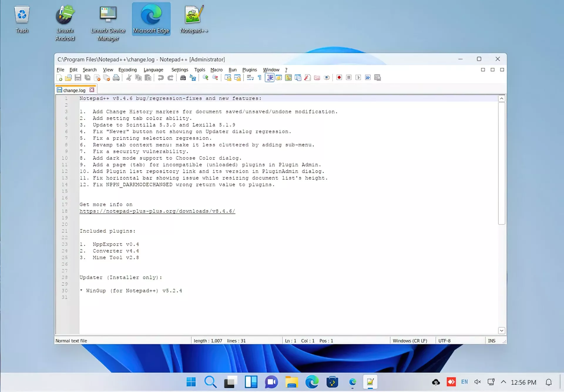Viewport: 564px width, 392px height.
Task: Expand the system tray hidden icons chevron
Action: click(x=503, y=382)
